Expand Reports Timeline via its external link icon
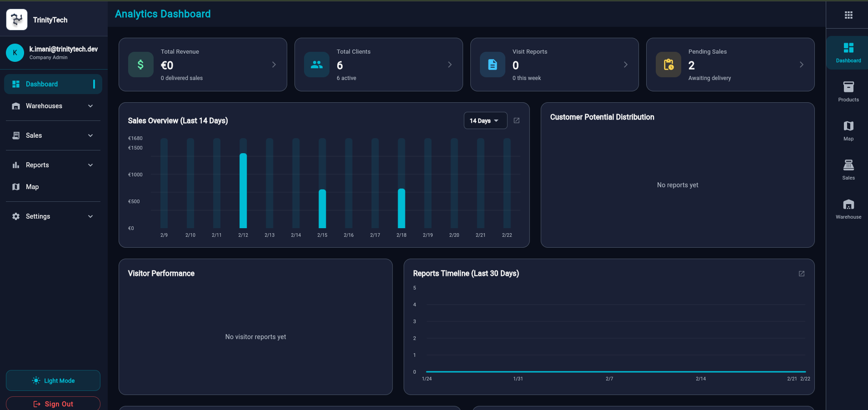This screenshot has height=410, width=868. tap(801, 273)
